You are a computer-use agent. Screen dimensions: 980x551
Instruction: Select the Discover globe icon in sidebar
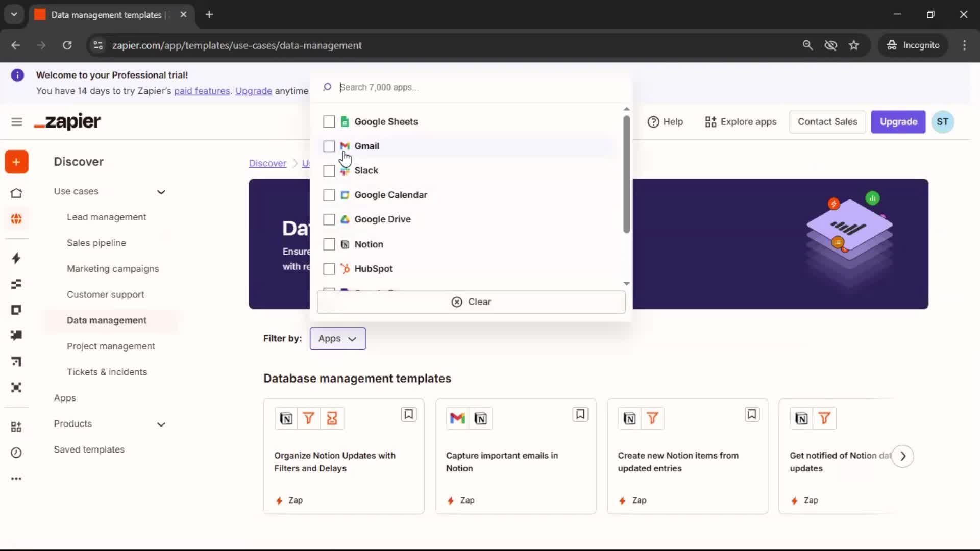coord(16,219)
